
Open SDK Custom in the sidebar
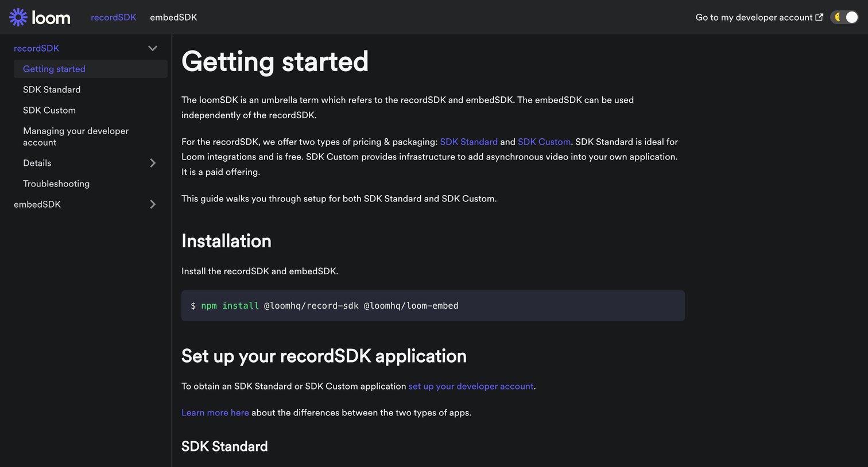[x=49, y=110]
